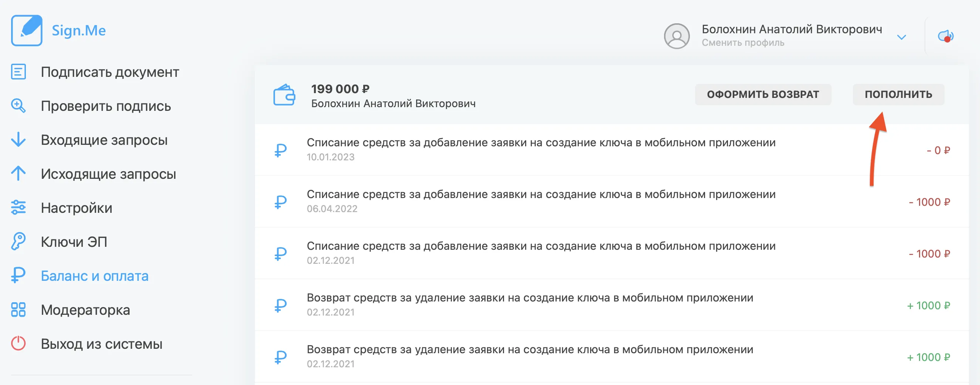Select Выход из системы menu item

(102, 344)
